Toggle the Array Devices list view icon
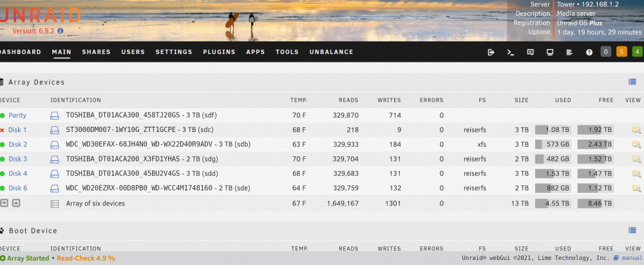This screenshot has height=267, width=644. [x=632, y=82]
